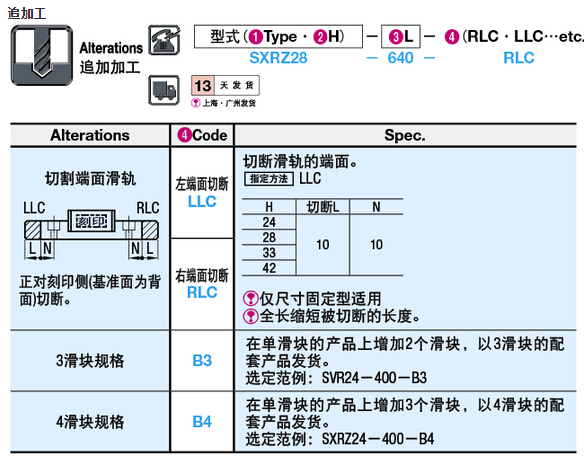Click the L length field box
This screenshot has height=459, width=584.
coord(401,37)
